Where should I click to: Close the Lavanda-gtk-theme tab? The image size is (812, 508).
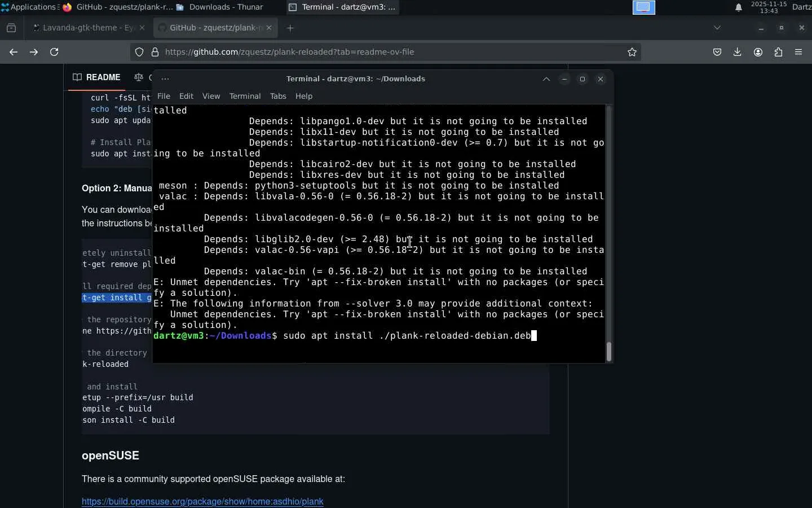click(142, 28)
